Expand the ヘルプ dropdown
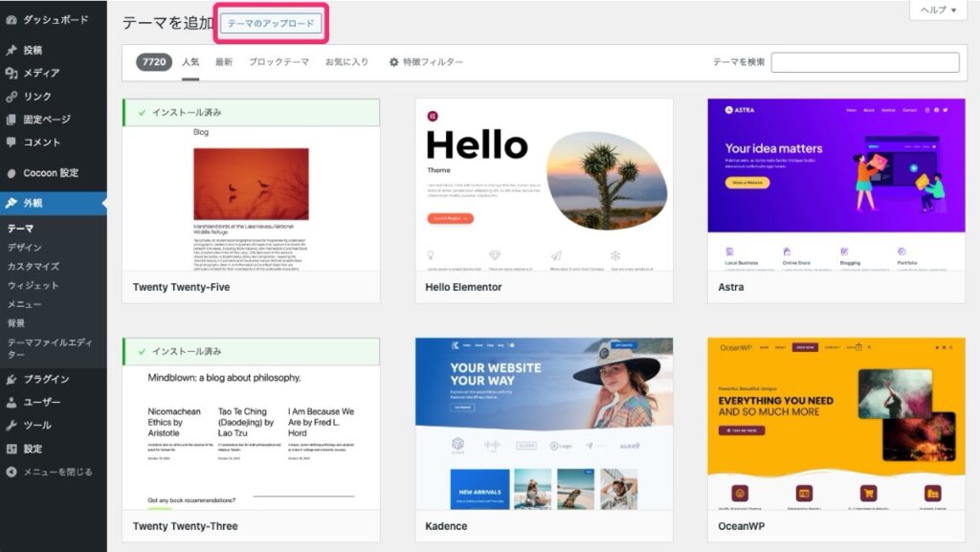Screen dimensions: 980x552 tap(937, 10)
